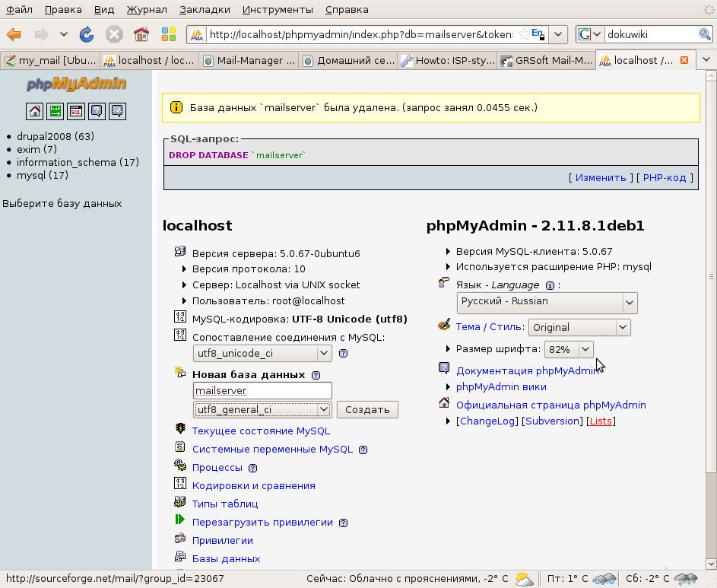
Task: Open the Файл menu
Action: [19, 10]
